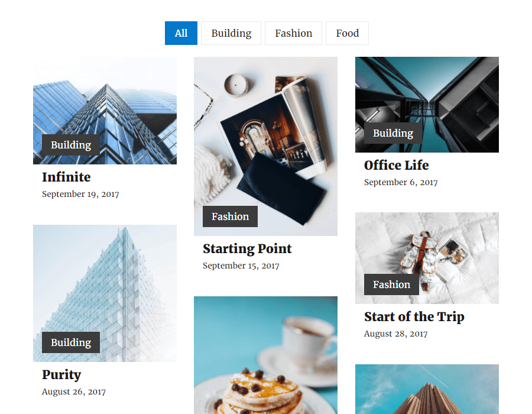This screenshot has width=532, height=414.
Task: Click the Fashion tag on Starting Point image
Action: click(230, 216)
